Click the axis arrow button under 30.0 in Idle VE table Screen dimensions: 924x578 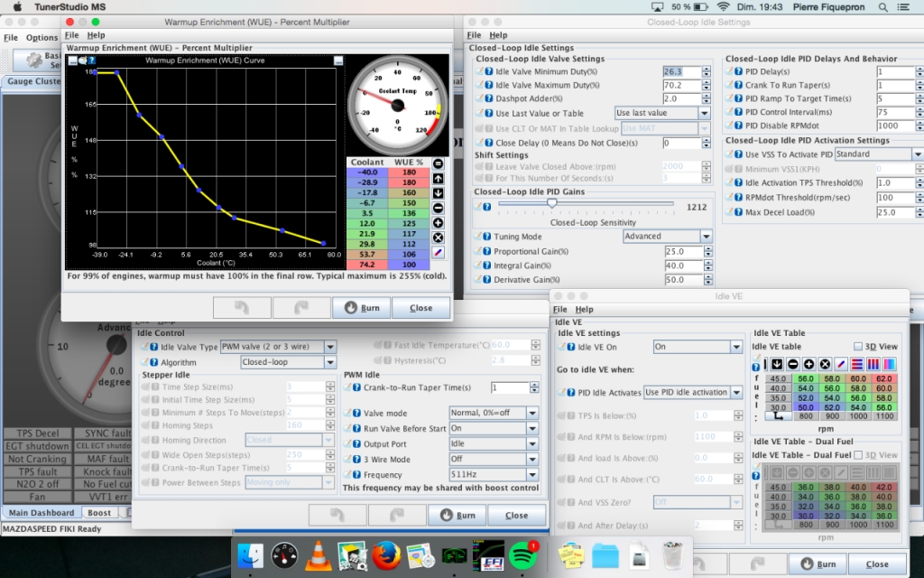[778, 415]
